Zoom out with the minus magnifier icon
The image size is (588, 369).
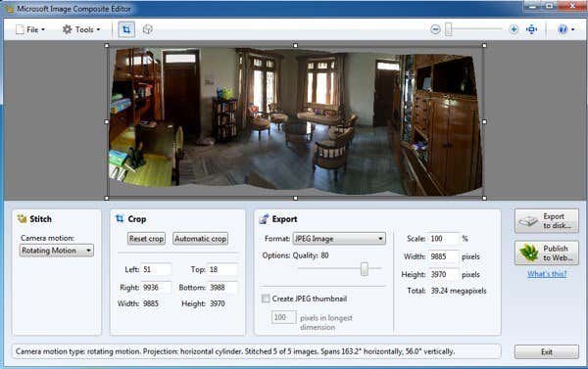(435, 29)
